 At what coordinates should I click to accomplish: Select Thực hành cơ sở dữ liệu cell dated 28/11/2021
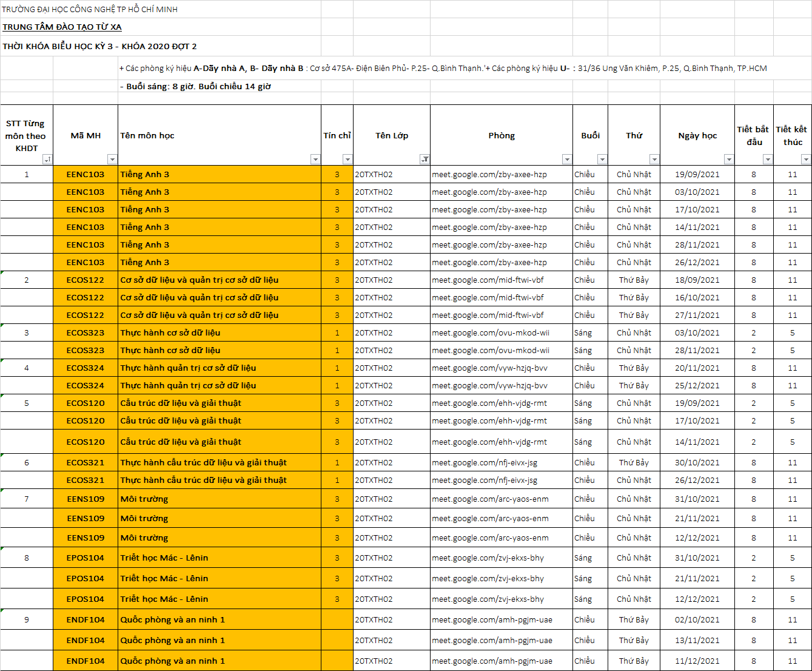220,351
